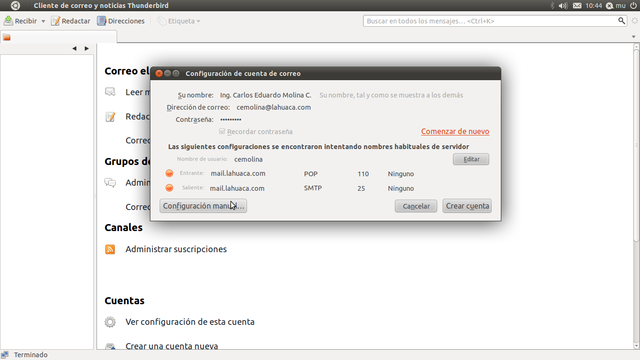Click username value cemolina
The width and height of the screenshot is (640, 360).
248,159
